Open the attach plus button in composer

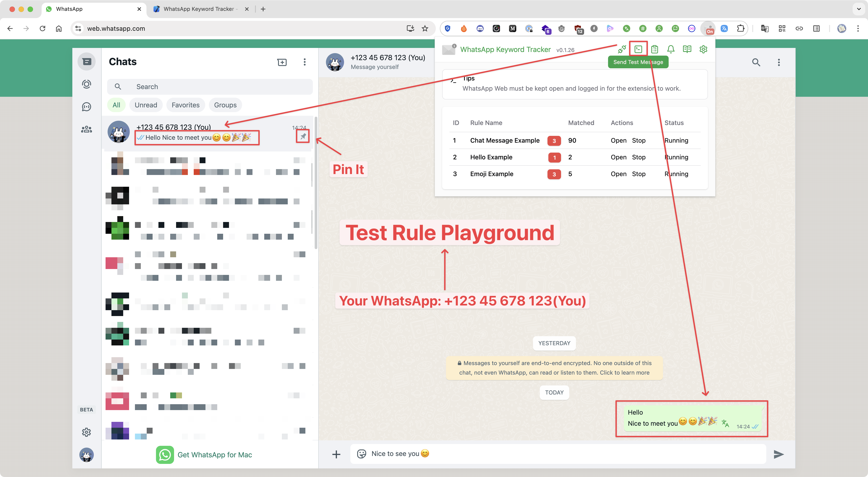click(336, 454)
